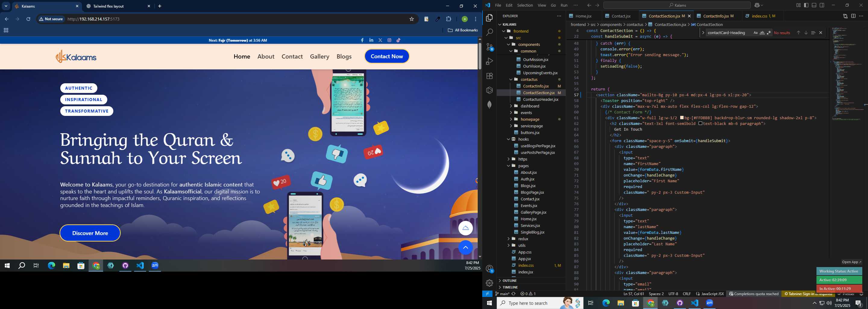Open Customize Layout button in title bar

798,5
